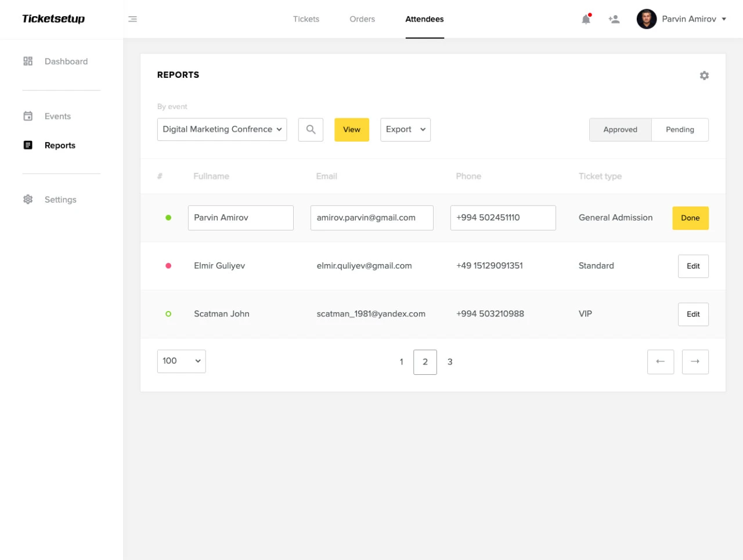
Task: Click the Done button for Parvin Amirov
Action: (x=690, y=218)
